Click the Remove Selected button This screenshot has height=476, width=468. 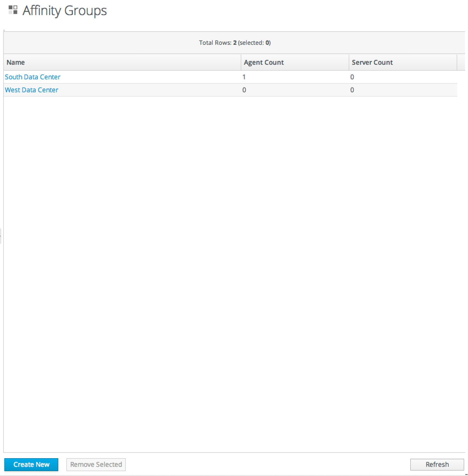pyautogui.click(x=96, y=464)
